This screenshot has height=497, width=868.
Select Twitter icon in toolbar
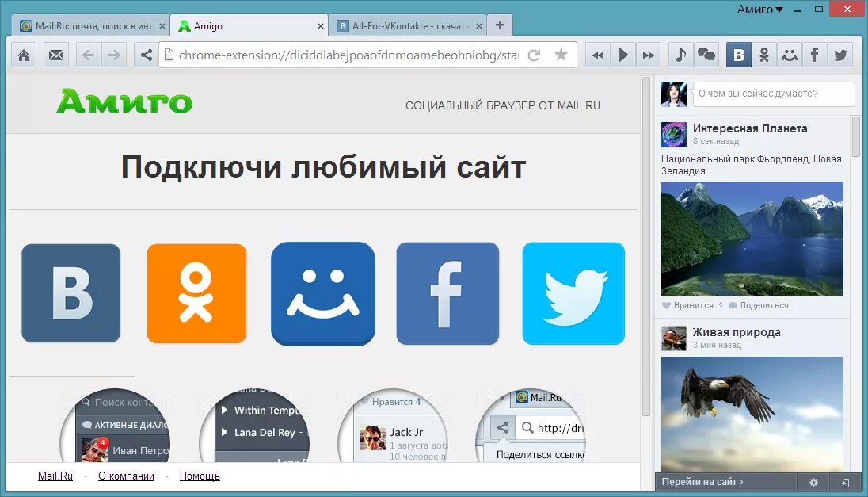840,55
